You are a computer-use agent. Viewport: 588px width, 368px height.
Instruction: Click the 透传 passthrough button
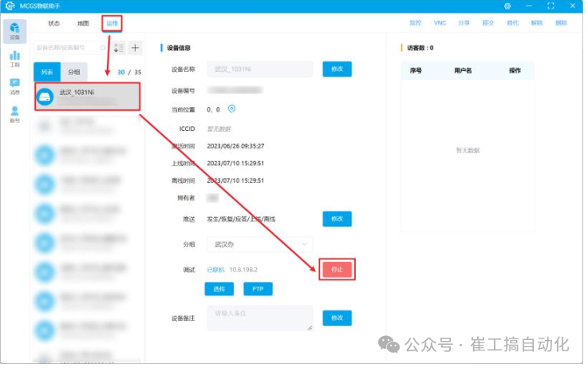219,289
